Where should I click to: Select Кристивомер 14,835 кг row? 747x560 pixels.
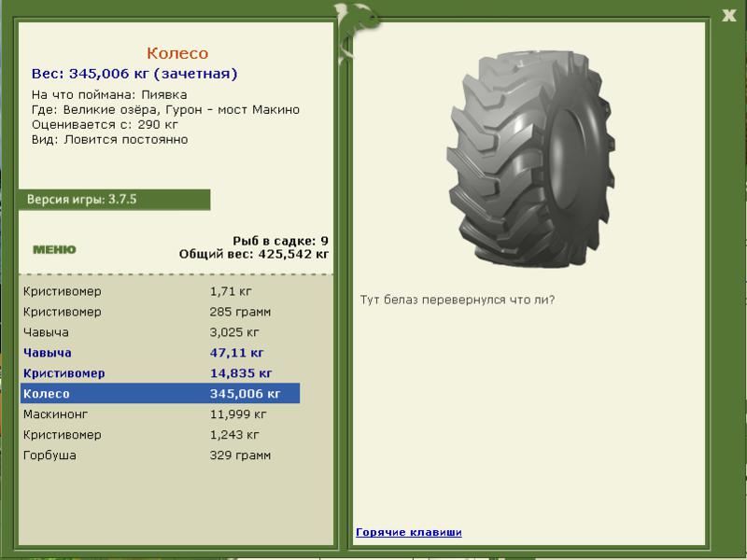tap(160, 373)
